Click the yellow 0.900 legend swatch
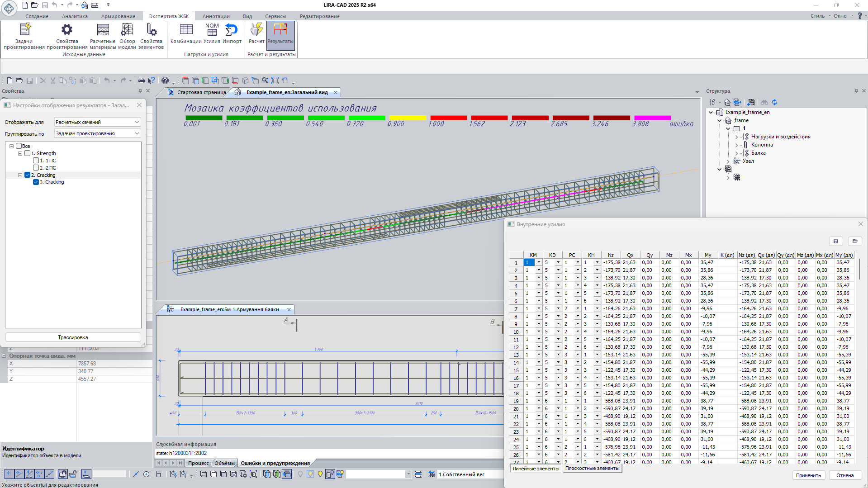868x488 pixels. (408, 118)
